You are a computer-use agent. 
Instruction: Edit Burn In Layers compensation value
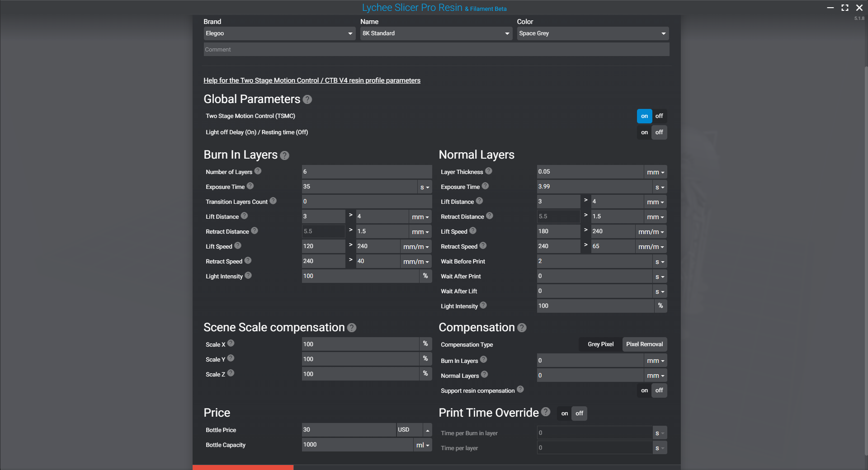(x=590, y=361)
